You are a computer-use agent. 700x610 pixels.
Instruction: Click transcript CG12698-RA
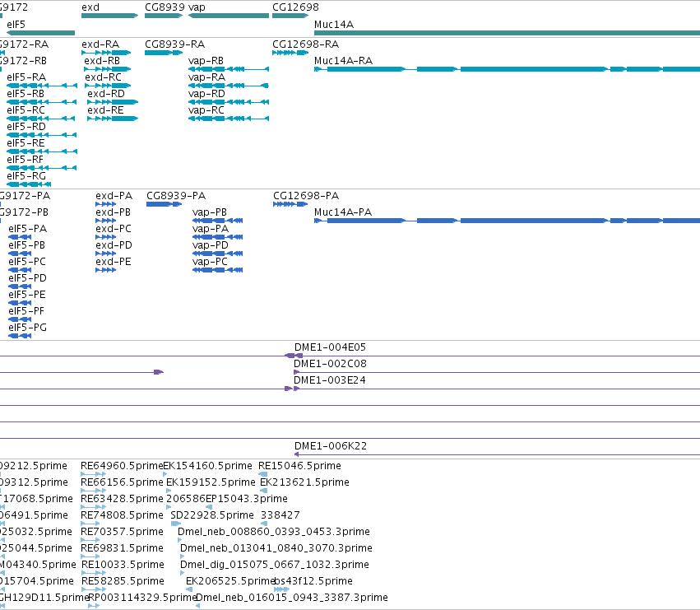tap(290, 53)
